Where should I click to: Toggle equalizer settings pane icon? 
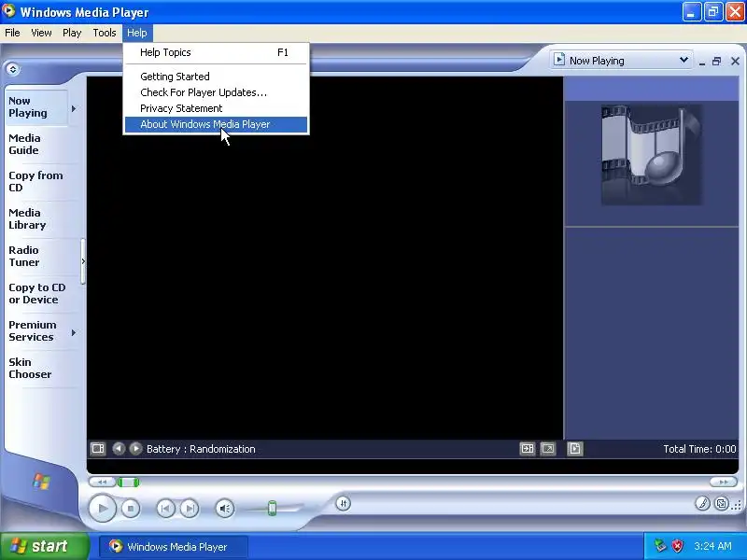coord(528,449)
